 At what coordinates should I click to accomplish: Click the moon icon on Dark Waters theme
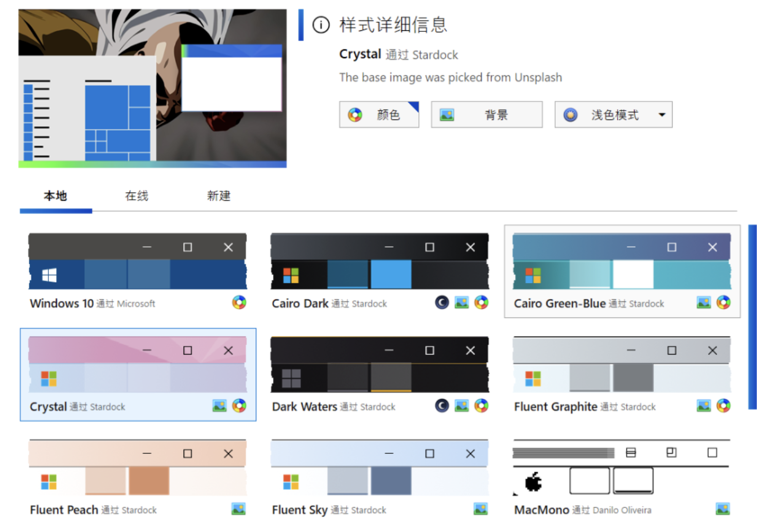[x=442, y=406]
